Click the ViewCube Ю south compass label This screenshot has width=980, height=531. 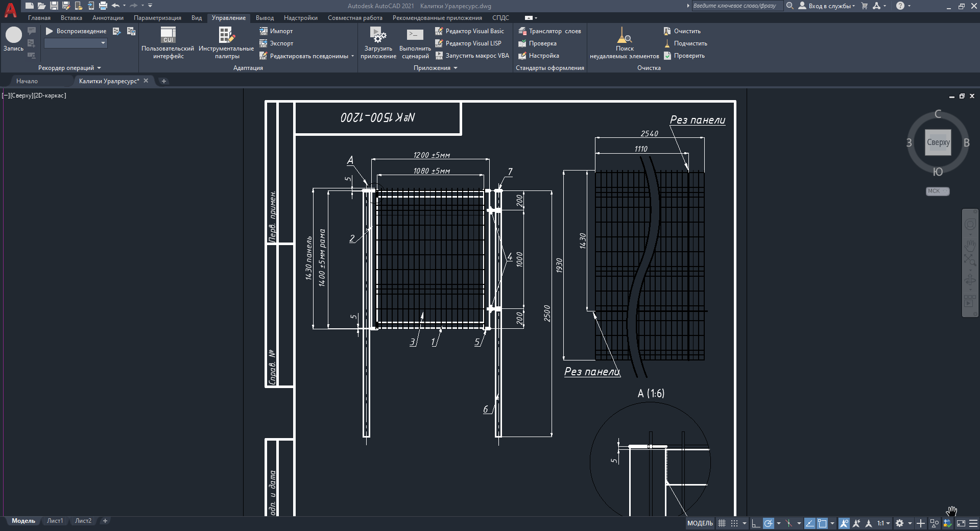[x=938, y=172]
